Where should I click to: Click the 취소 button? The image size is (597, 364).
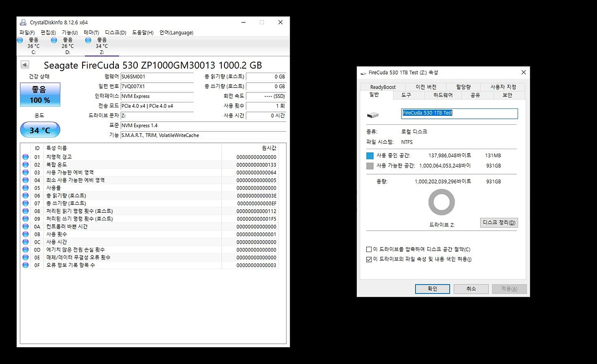pos(471,288)
